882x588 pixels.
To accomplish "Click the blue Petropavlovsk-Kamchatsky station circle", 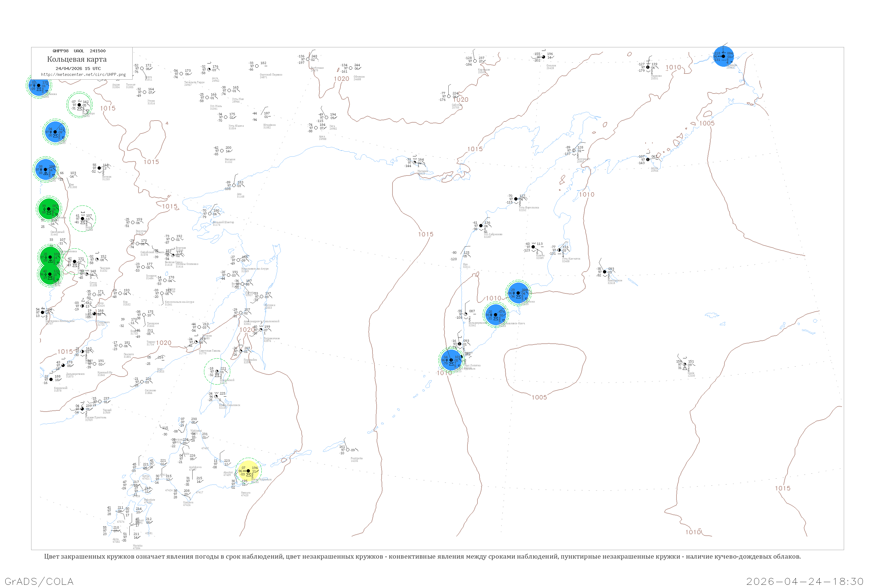I will [495, 315].
